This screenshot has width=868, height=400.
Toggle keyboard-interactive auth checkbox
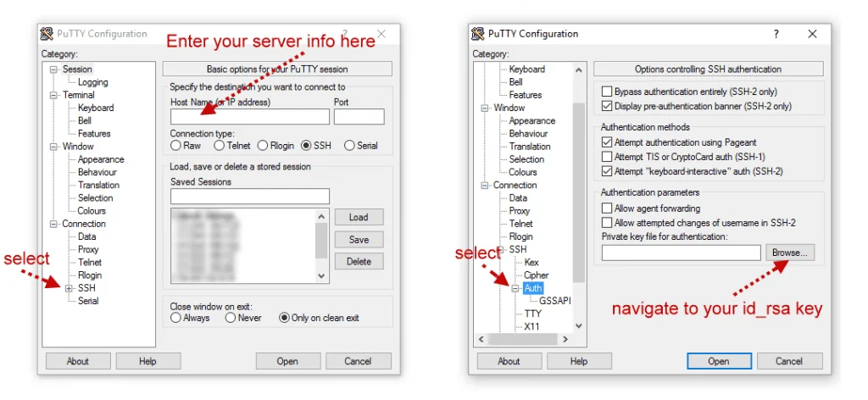pyautogui.click(x=607, y=171)
